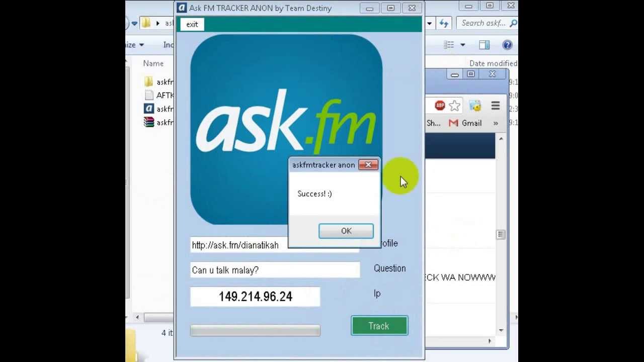
Task: Maximize the Ask FM TRACKER window
Action: click(391, 8)
